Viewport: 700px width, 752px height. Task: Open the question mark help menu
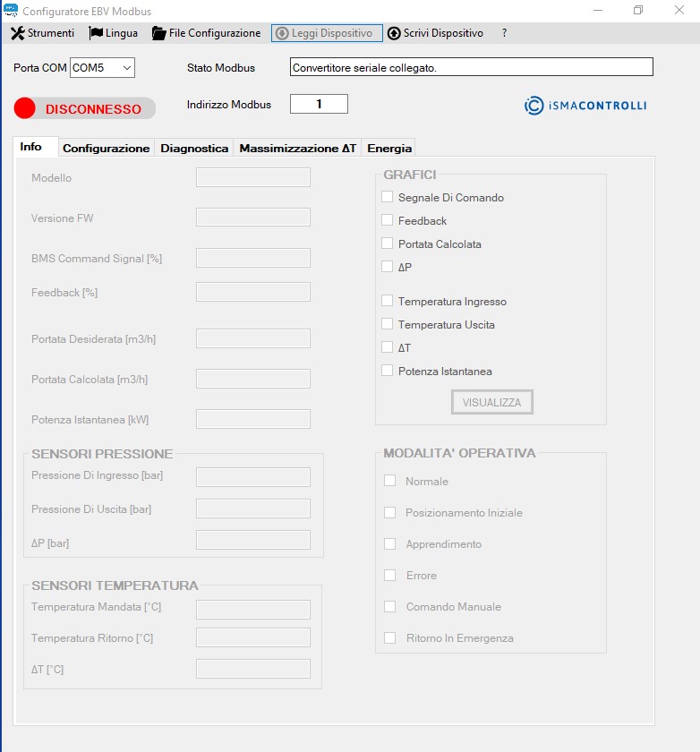(x=504, y=33)
